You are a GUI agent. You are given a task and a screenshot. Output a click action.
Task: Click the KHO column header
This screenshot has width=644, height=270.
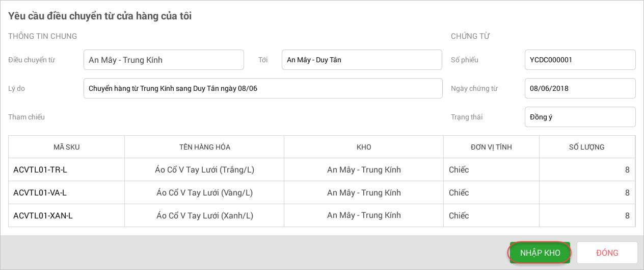[364, 147]
